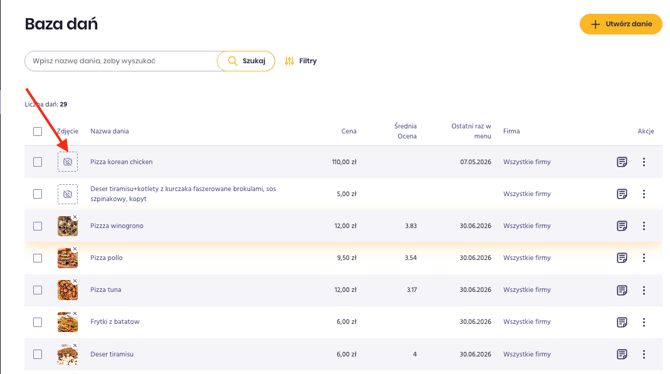670x374 pixels.
Task: Open three-dot actions menu for Pizza tuna
Action: (x=644, y=290)
